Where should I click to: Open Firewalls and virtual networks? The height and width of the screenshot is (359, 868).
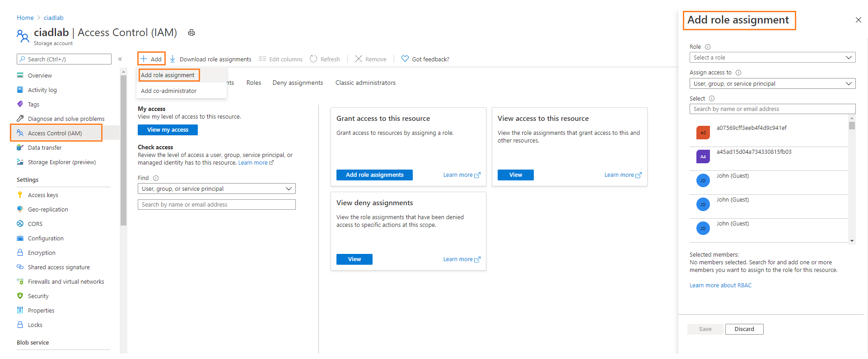66,282
